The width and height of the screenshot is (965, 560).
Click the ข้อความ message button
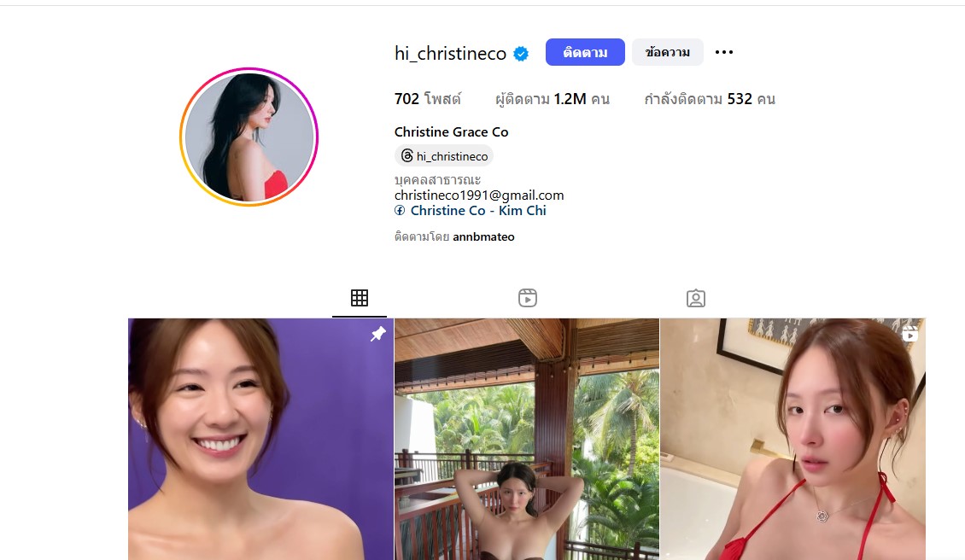667,52
